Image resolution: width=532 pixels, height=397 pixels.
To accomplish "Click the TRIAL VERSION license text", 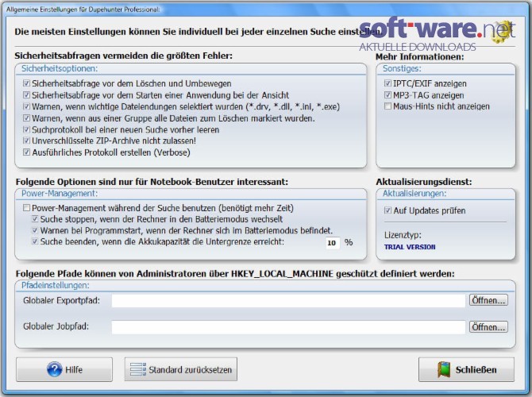I will pos(410,247).
